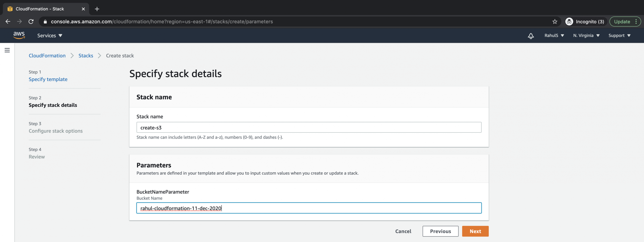Click the Stacks breadcrumb link
Screen dimensions: 644x242
(86, 56)
